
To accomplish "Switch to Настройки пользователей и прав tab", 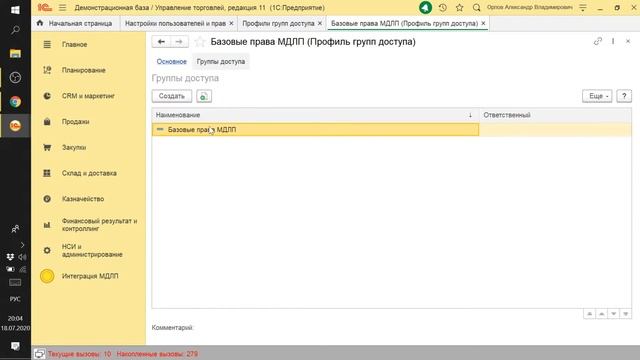I will click(x=175, y=23).
